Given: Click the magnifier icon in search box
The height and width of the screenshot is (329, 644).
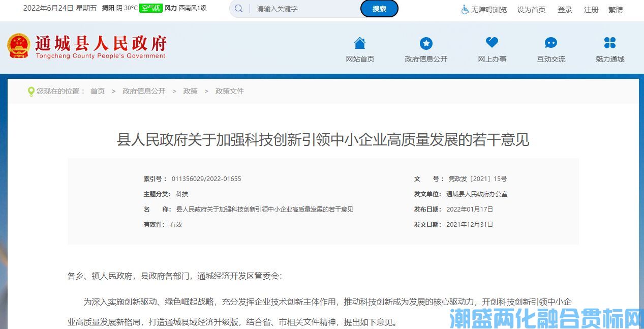Looking at the screenshot, I should tap(238, 9).
